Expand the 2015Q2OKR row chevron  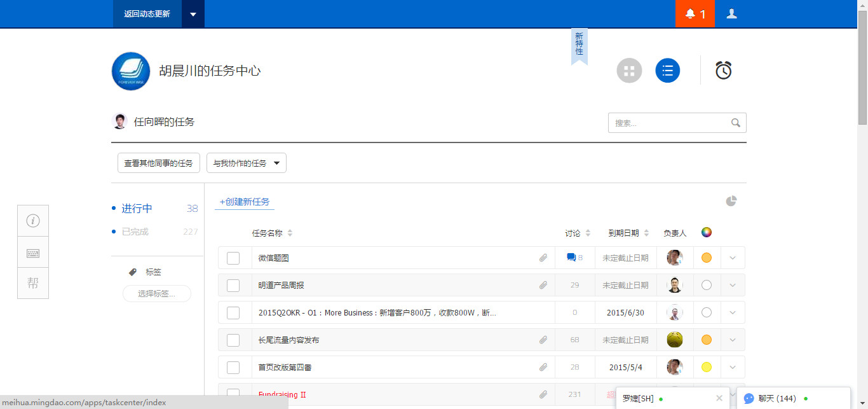coord(733,312)
